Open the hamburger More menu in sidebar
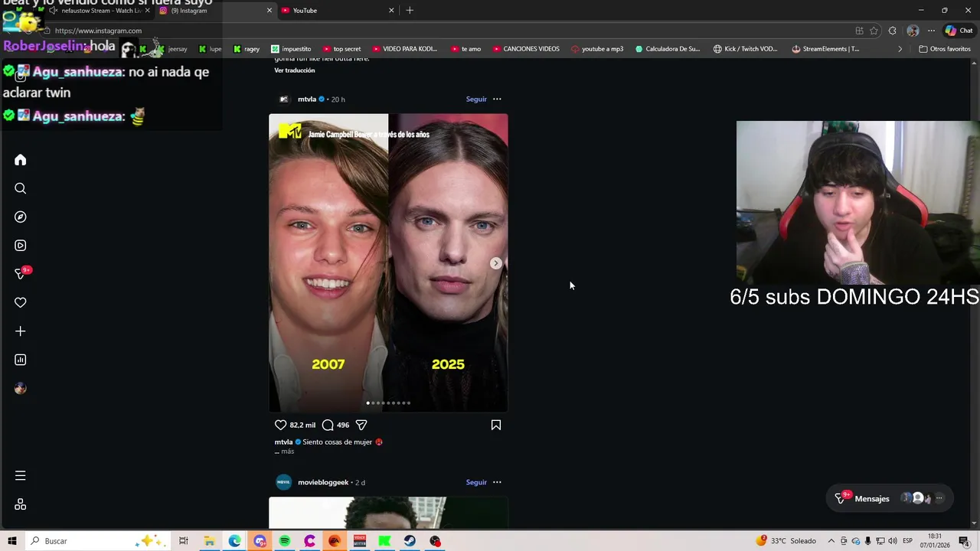The width and height of the screenshot is (980, 551). 21,476
